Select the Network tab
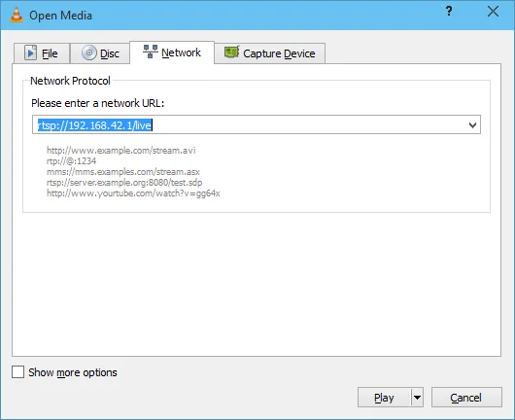This screenshot has height=420, width=515. pos(172,52)
